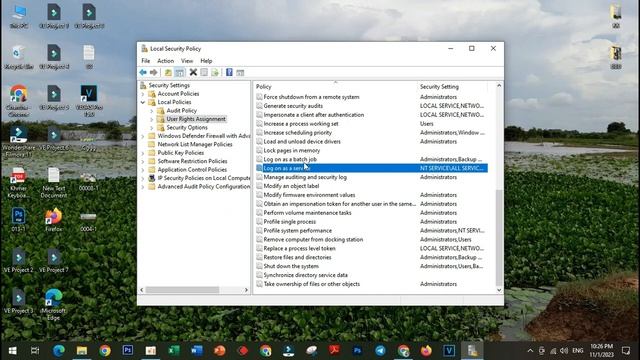Select 'Perform volume maintenance tasks'

[x=371, y=213]
